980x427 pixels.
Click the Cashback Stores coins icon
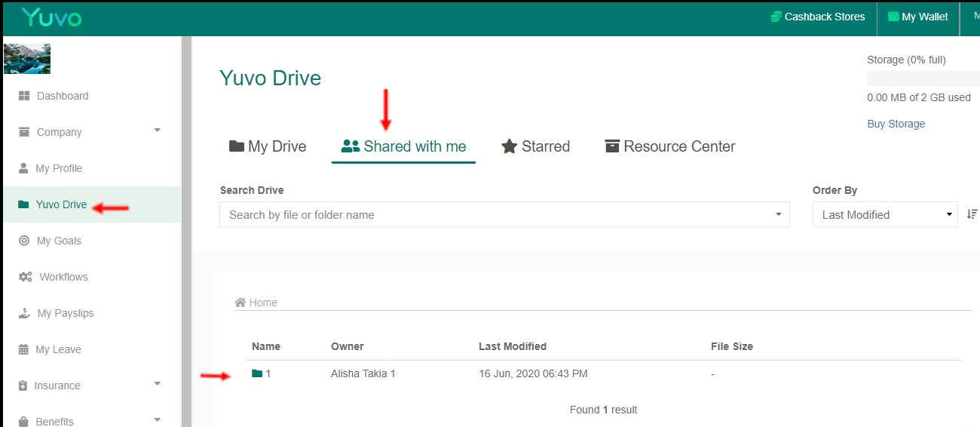click(776, 17)
